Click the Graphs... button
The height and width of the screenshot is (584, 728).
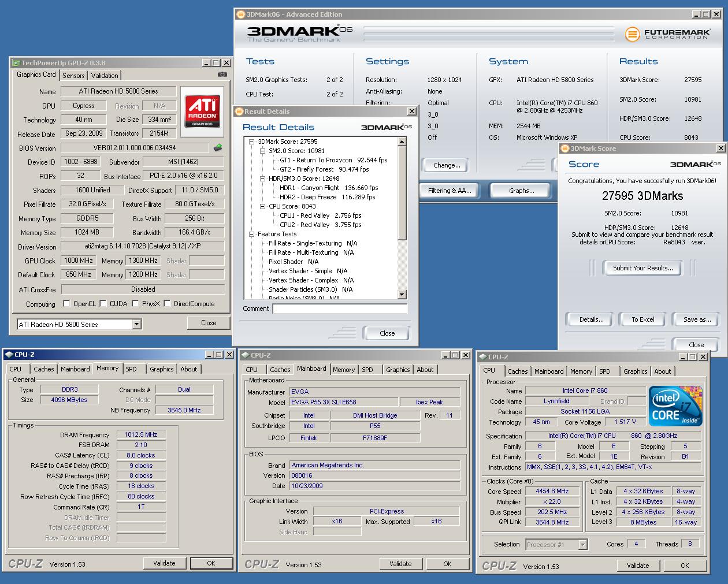point(521,191)
